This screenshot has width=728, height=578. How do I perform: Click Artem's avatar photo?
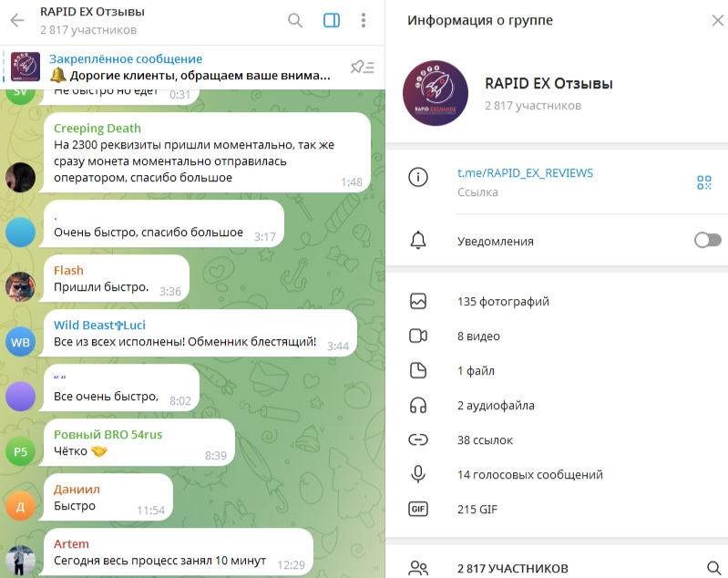[x=20, y=561]
